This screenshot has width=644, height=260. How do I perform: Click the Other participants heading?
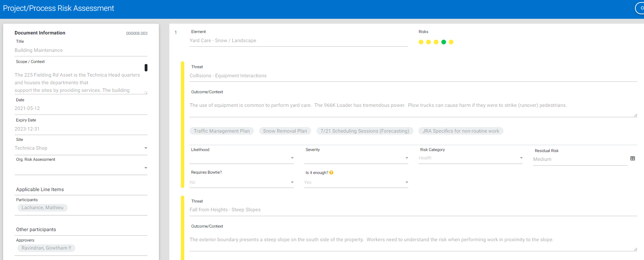[x=36, y=230]
